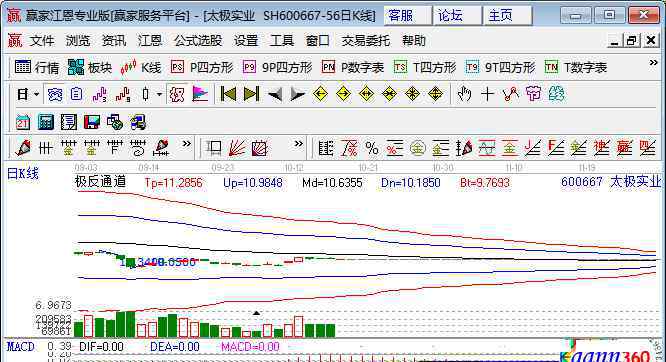666x362 pixels.
Task: Open the 公式选股 menu
Action: tap(198, 41)
